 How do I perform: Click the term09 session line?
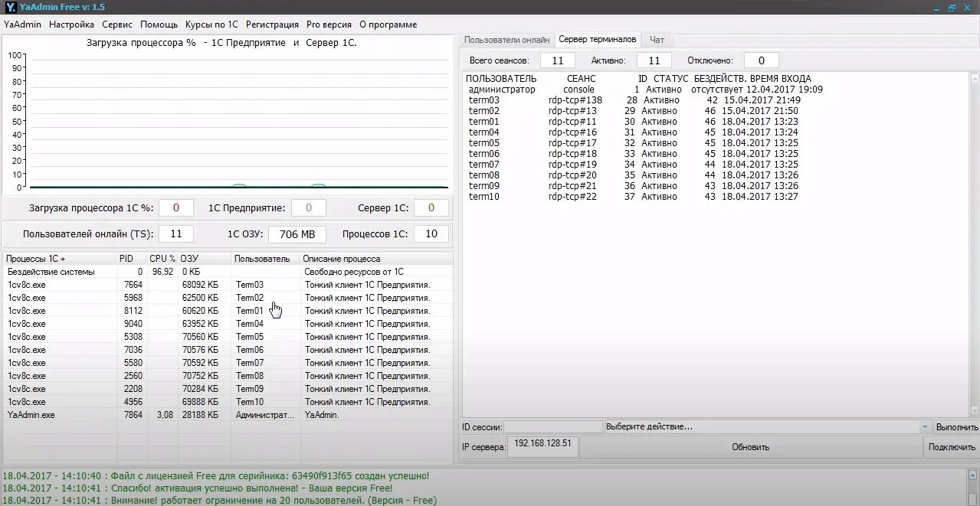pyautogui.click(x=633, y=186)
